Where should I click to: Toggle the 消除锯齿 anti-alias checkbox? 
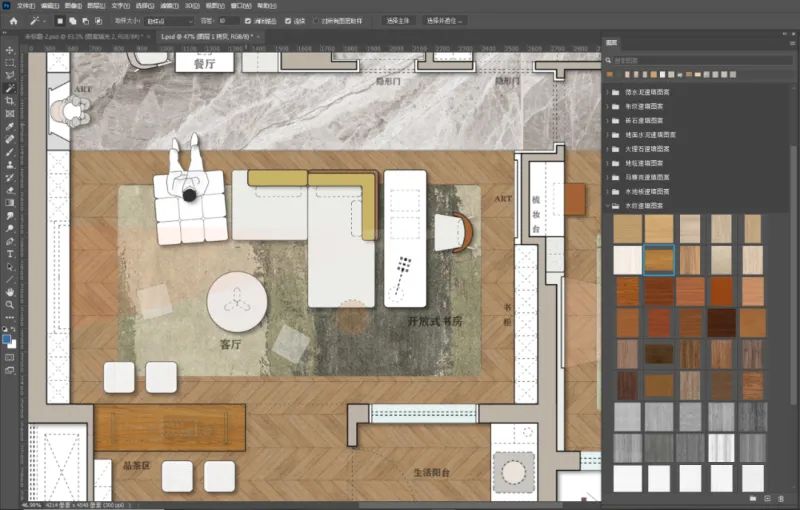pos(248,20)
